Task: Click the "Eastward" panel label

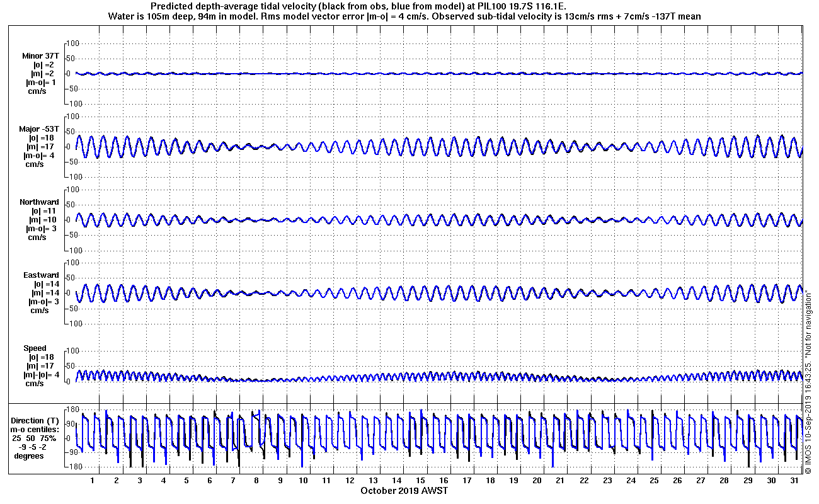Action: [x=41, y=275]
